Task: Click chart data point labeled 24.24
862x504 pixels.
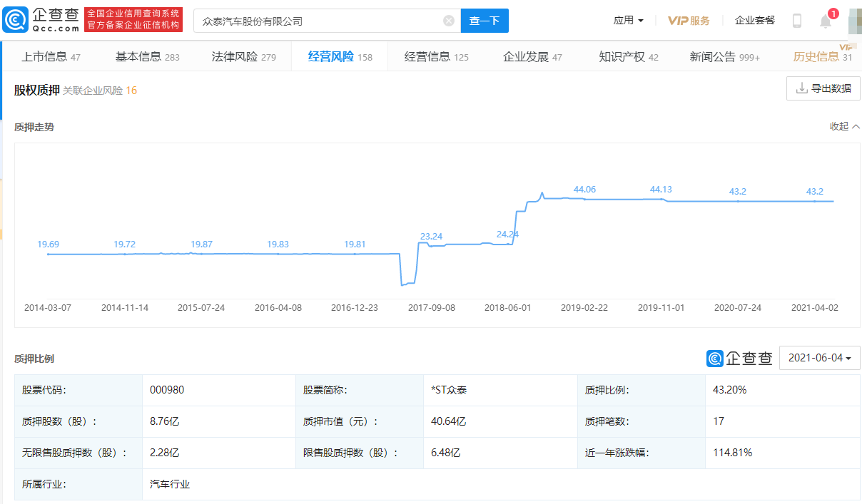Action: click(x=507, y=244)
